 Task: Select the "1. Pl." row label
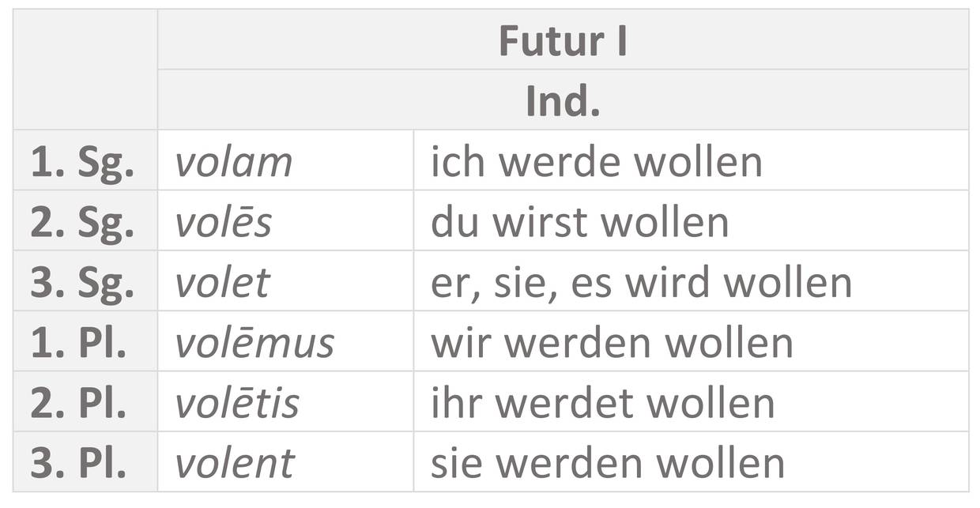78,342
